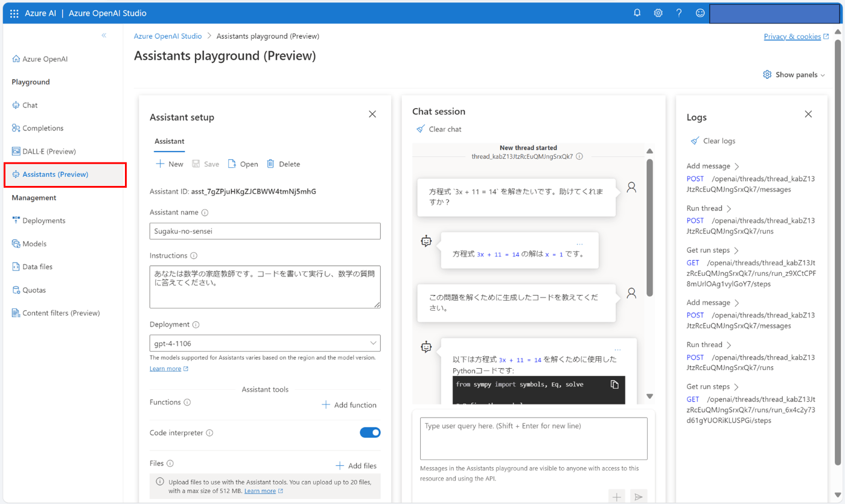This screenshot has width=845, height=504.
Task: Open the settings gear in header
Action: coord(658,13)
